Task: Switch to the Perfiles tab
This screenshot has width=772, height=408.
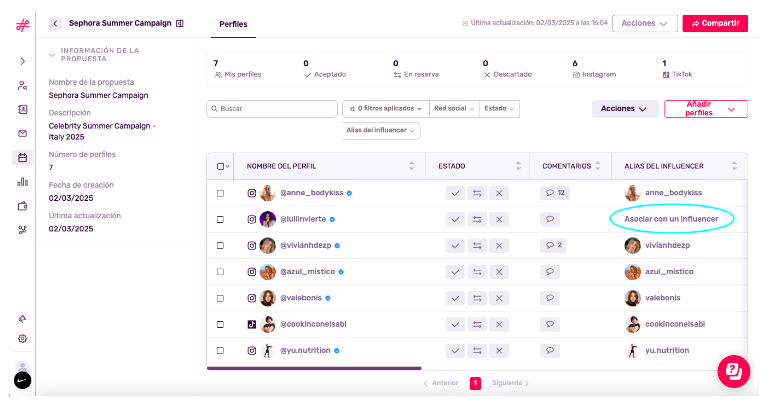Action: click(x=233, y=24)
